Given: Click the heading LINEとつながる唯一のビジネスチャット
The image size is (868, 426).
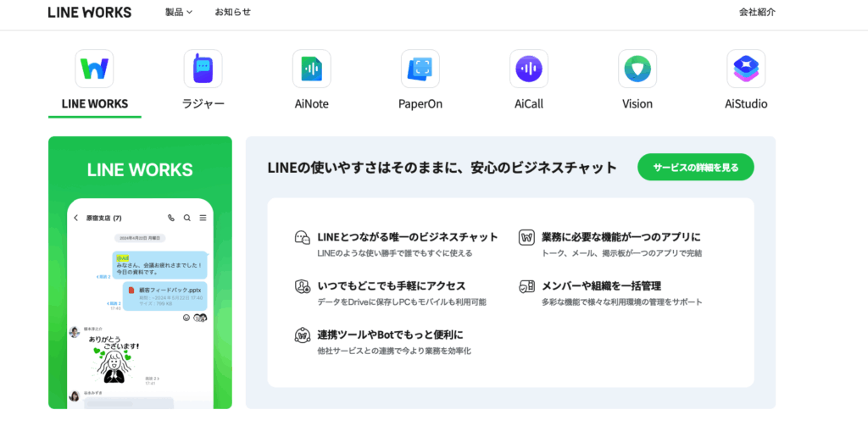Looking at the screenshot, I should (x=408, y=237).
